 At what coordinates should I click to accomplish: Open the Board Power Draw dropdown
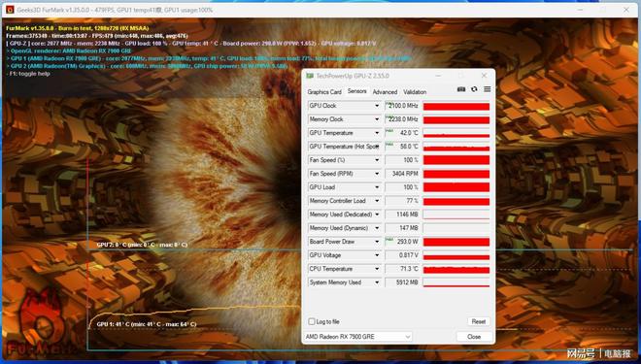(x=377, y=242)
